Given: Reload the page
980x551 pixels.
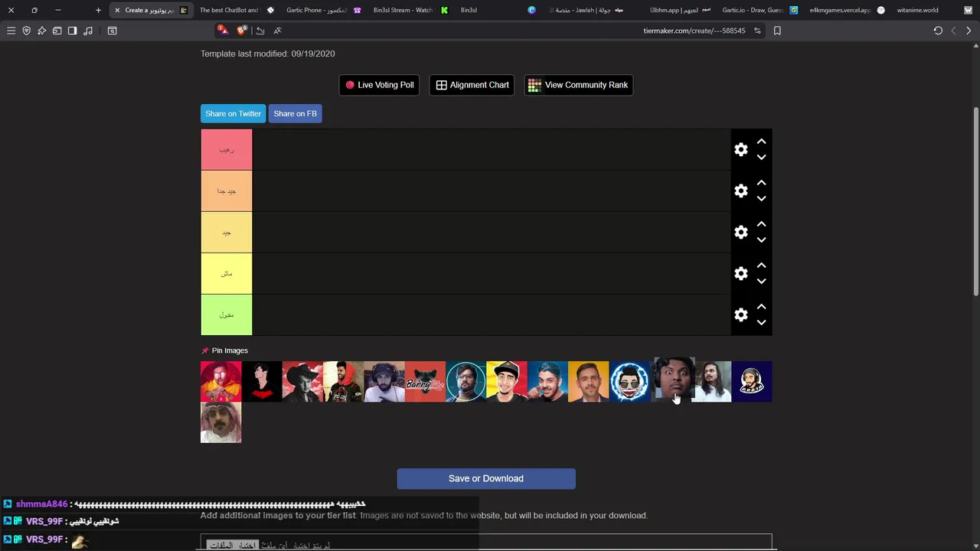Looking at the screenshot, I should click(x=938, y=31).
